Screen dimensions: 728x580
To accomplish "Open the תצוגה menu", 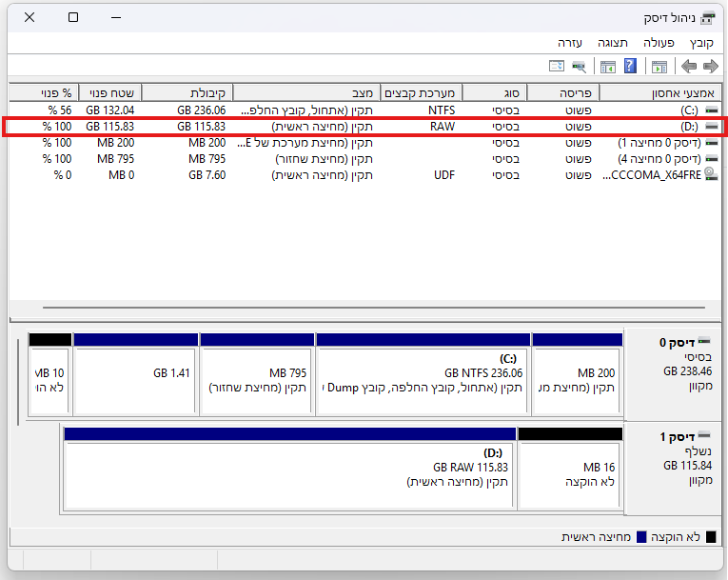I will tap(615, 43).
